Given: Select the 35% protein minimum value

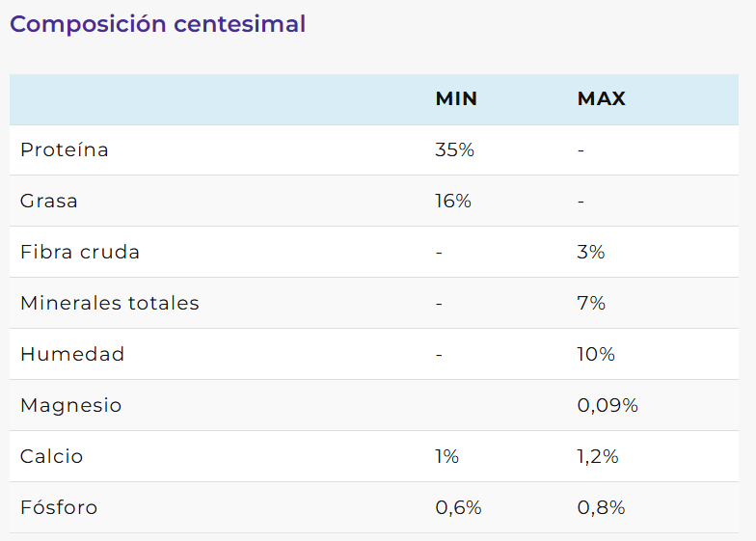Looking at the screenshot, I should pos(454,150).
